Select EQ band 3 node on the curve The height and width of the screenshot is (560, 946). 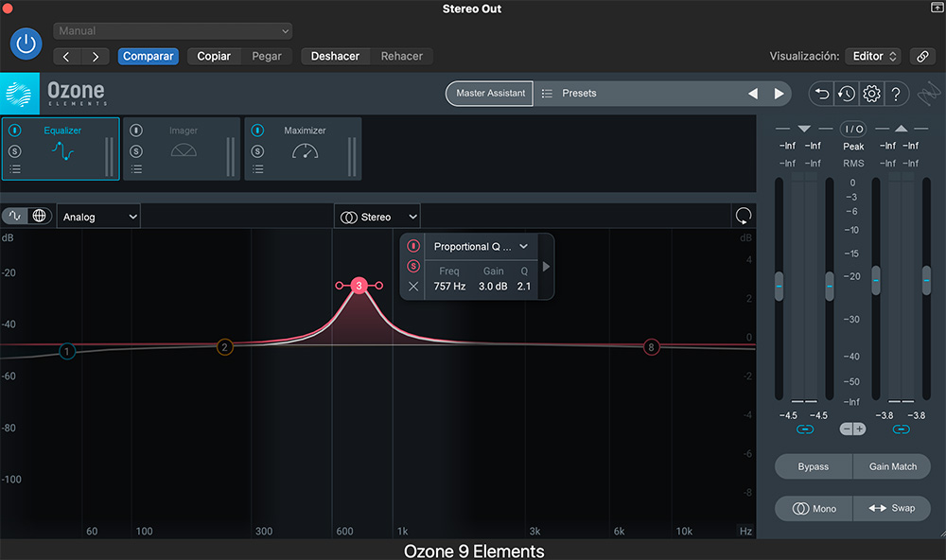click(x=359, y=285)
